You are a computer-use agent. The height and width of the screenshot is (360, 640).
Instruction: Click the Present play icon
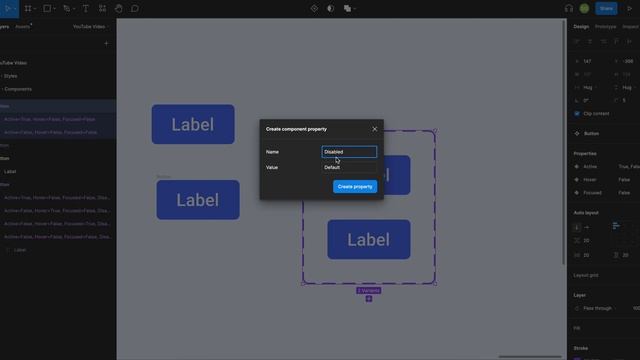coord(629,8)
